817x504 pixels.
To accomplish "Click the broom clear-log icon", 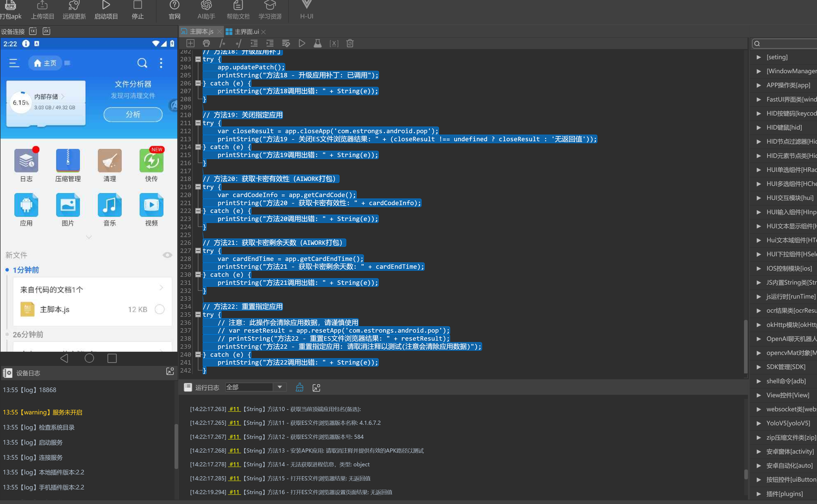I will 299,387.
